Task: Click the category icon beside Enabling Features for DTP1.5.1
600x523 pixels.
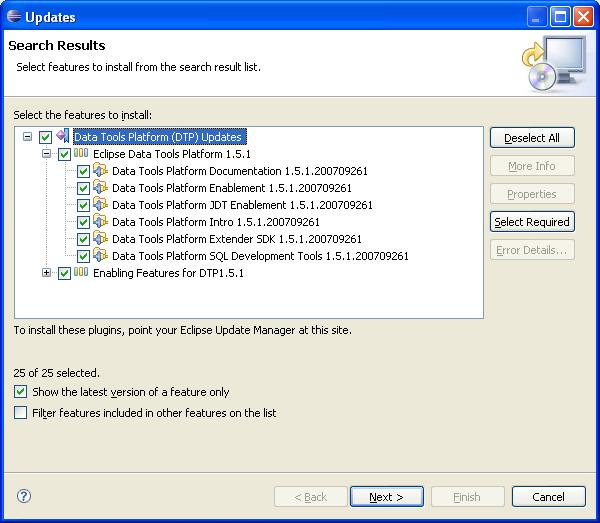Action: point(81,272)
